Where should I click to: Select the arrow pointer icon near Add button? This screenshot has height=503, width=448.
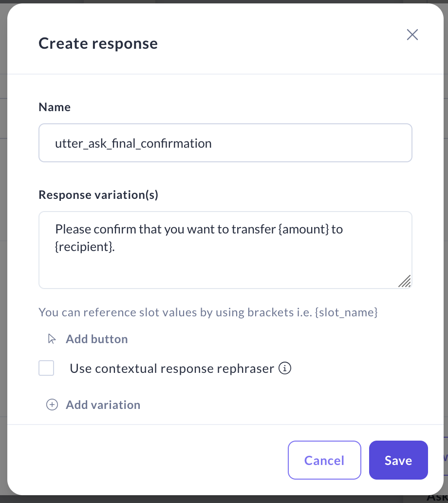52,339
